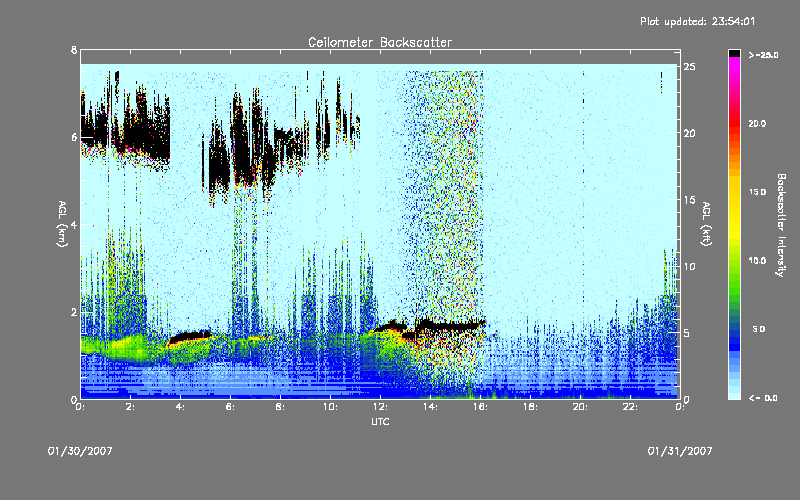Click the black top swatch of colorbar
The image size is (800, 500).
(734, 53)
